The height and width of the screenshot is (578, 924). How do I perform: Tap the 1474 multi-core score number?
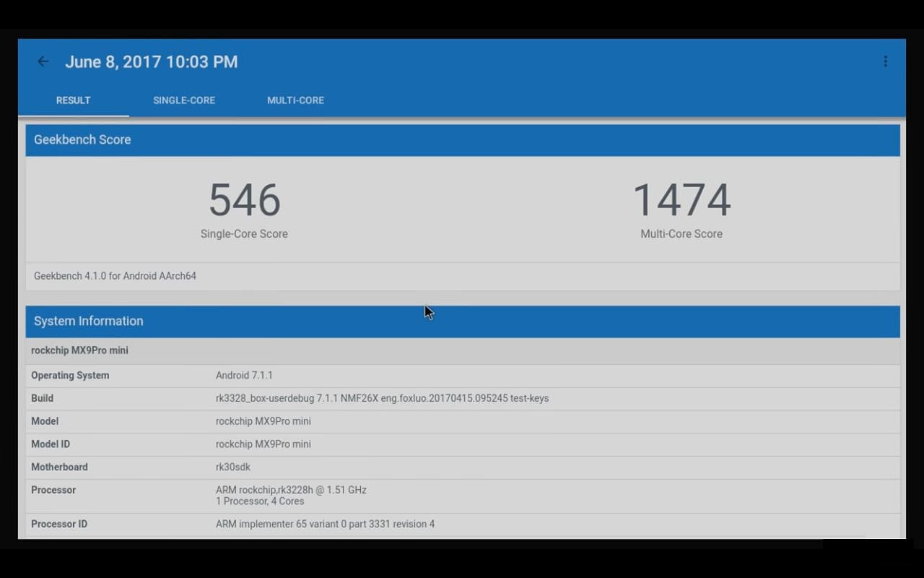681,200
